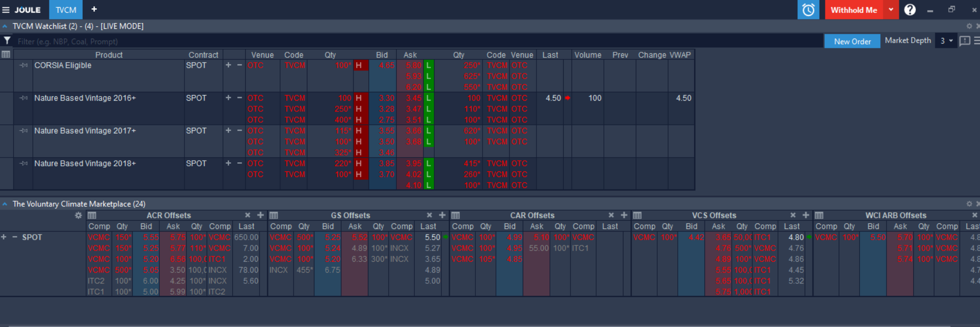980x327 pixels.
Task: Add a column after ACR Offsets
Action: click(261, 215)
